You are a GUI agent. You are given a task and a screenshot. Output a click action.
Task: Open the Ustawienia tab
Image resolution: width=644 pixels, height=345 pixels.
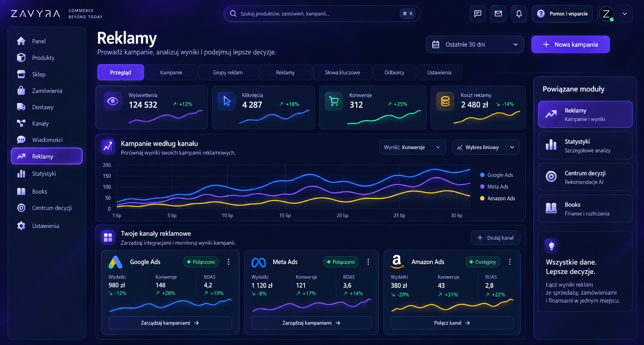439,73
